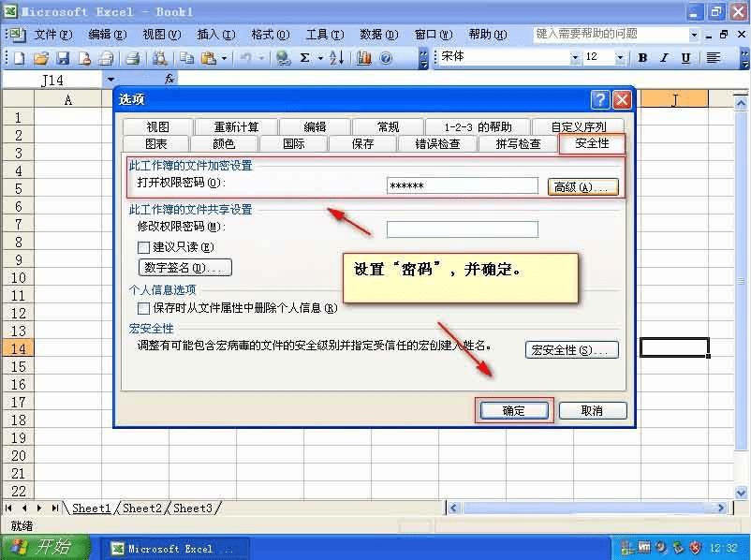
Task: Click the 修改权限密码 input field
Action: tap(463, 229)
